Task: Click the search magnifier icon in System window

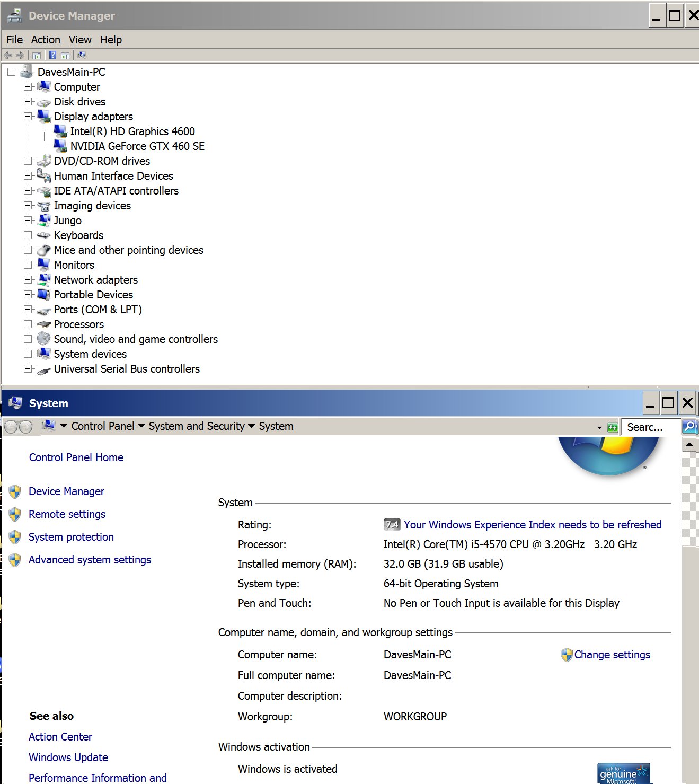Action: coord(689,426)
